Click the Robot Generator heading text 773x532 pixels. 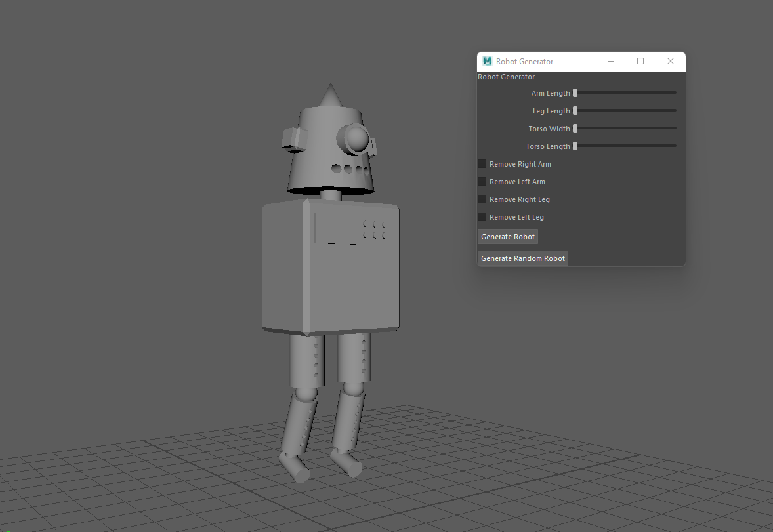pyautogui.click(x=507, y=77)
